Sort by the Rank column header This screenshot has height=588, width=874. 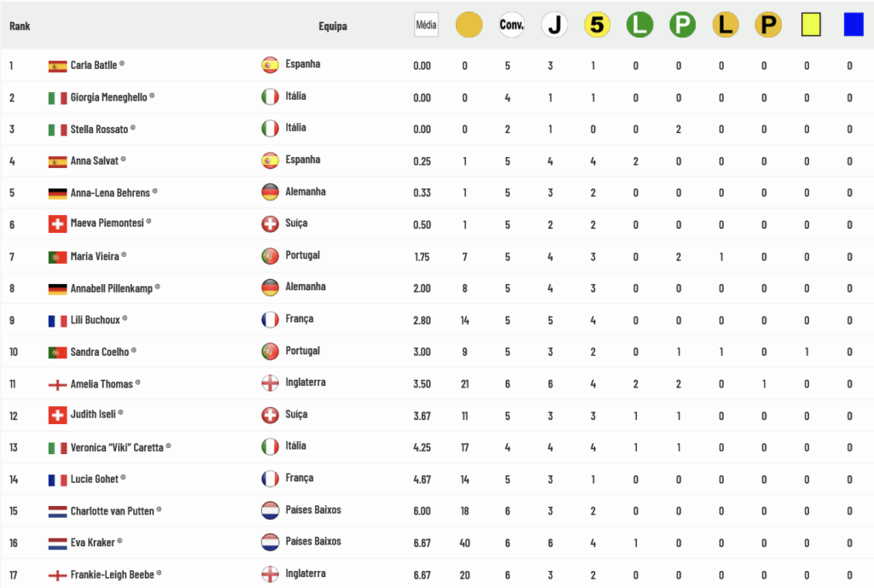(20, 26)
